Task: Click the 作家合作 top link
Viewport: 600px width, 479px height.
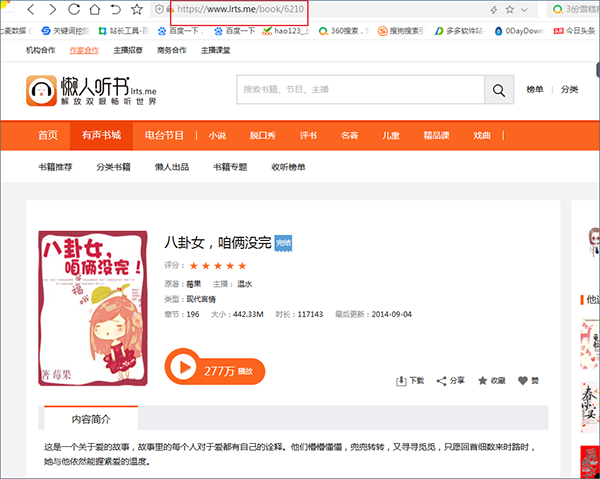Action: 84,50
